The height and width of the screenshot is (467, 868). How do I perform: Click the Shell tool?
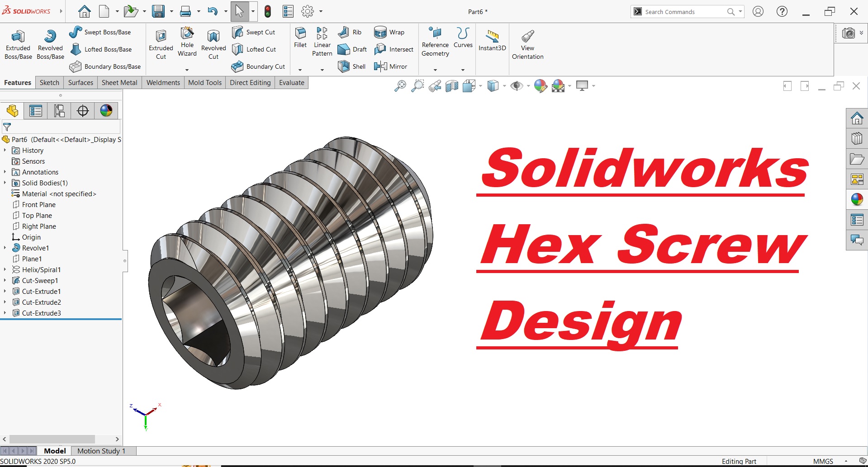point(351,66)
